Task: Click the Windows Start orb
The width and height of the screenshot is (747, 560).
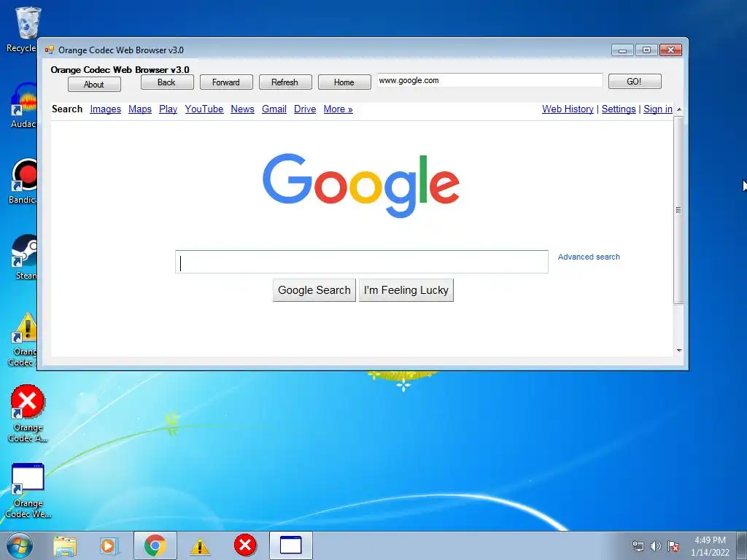Action: [20, 545]
